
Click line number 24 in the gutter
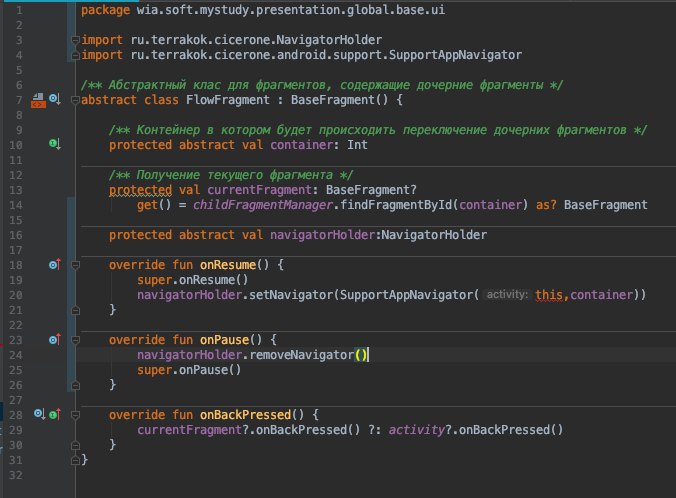pos(16,355)
